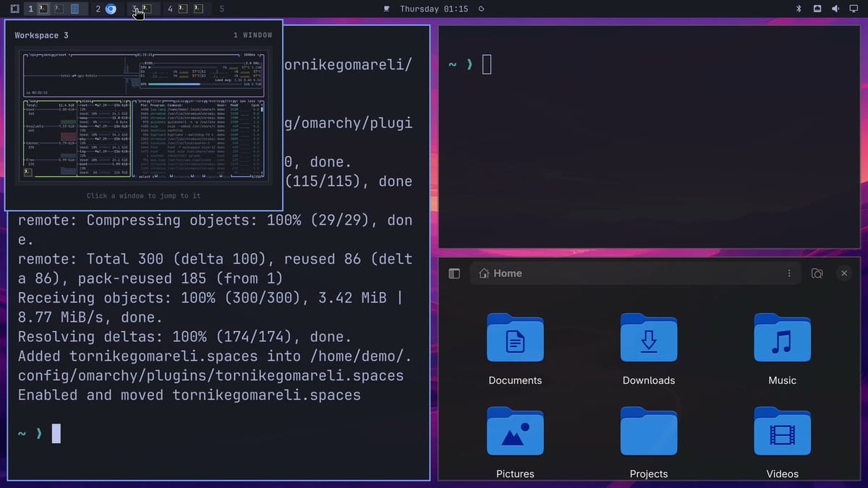Open the Music folder
The width and height of the screenshot is (868, 488).
coord(783,338)
